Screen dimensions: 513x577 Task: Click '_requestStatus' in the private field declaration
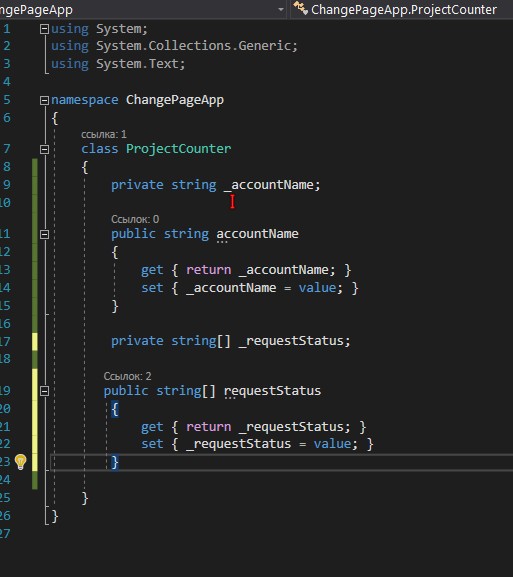pyautogui.click(x=291, y=341)
